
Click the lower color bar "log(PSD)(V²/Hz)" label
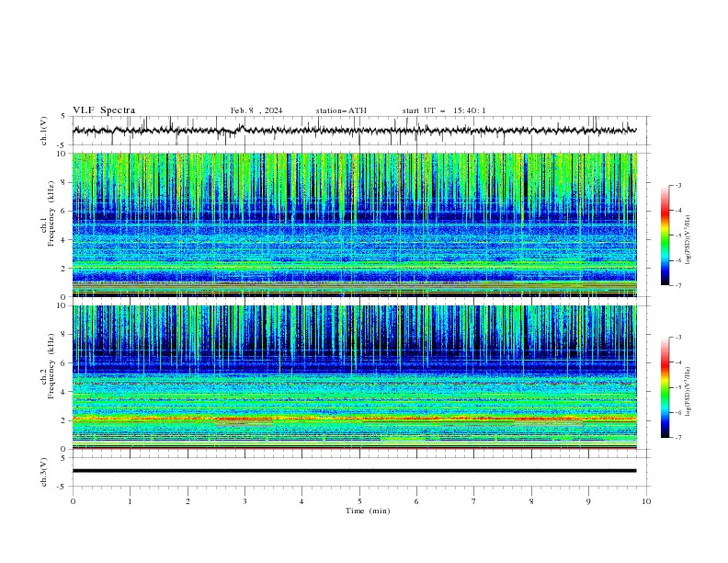coord(688,392)
